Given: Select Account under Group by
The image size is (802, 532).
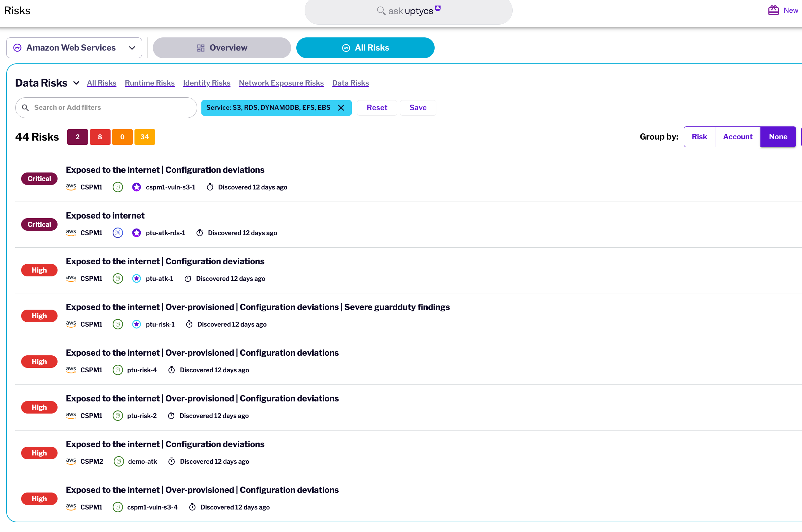Looking at the screenshot, I should [738, 136].
